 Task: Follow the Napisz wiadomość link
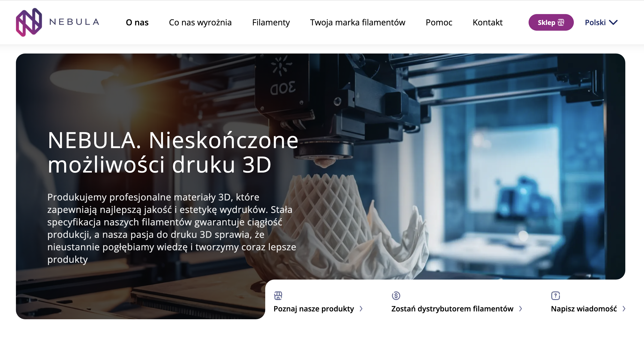584,309
